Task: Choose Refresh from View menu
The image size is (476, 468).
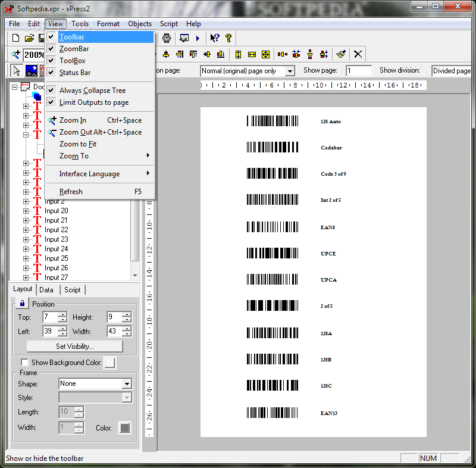Action: coord(99,192)
